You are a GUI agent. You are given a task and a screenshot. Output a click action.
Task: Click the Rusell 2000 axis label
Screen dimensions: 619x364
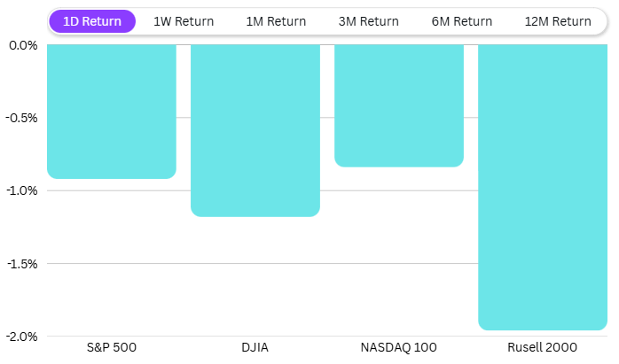[x=543, y=346]
